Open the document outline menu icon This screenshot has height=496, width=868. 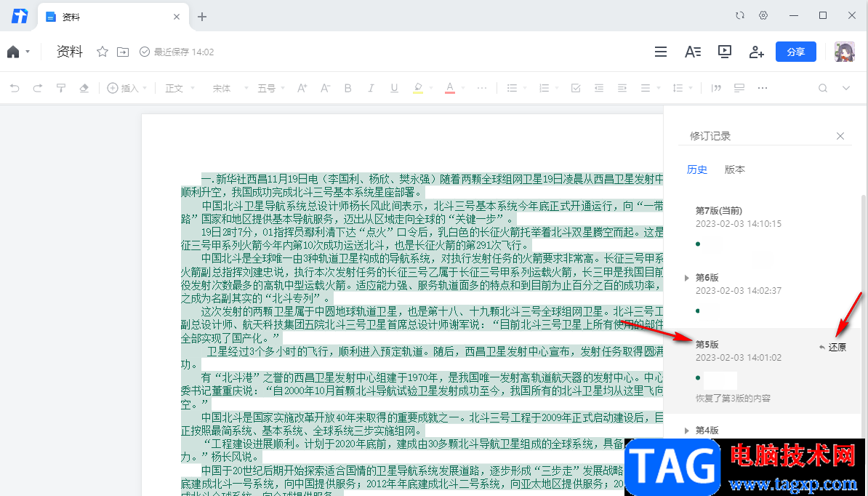[x=660, y=52]
